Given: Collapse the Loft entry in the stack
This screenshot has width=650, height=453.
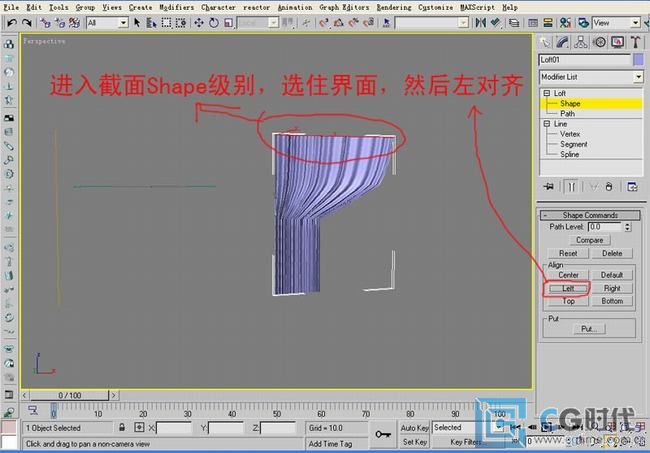Looking at the screenshot, I should tap(546, 93).
